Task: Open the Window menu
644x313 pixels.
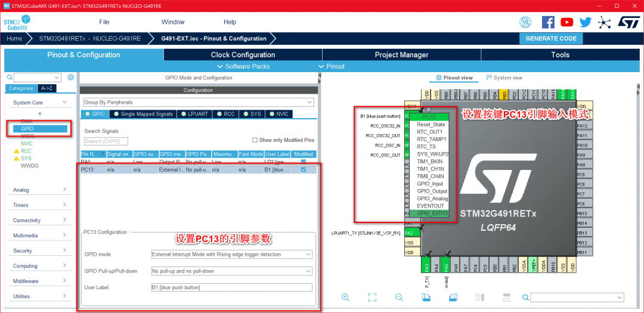Action: coord(173,22)
